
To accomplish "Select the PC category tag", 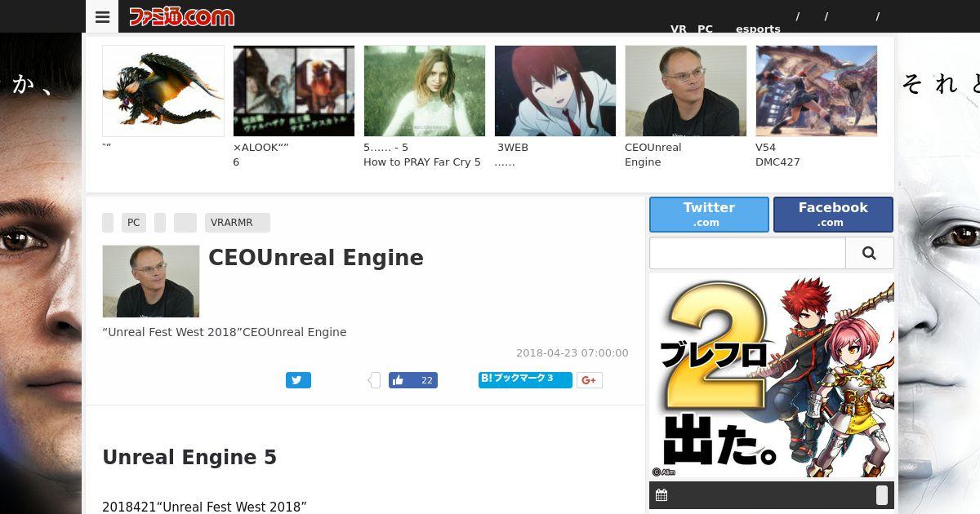I will (x=134, y=223).
